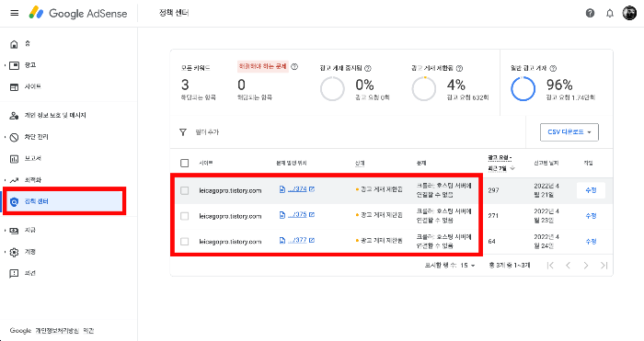Open the .../377 page link
644x341 pixels.
pos(297,240)
